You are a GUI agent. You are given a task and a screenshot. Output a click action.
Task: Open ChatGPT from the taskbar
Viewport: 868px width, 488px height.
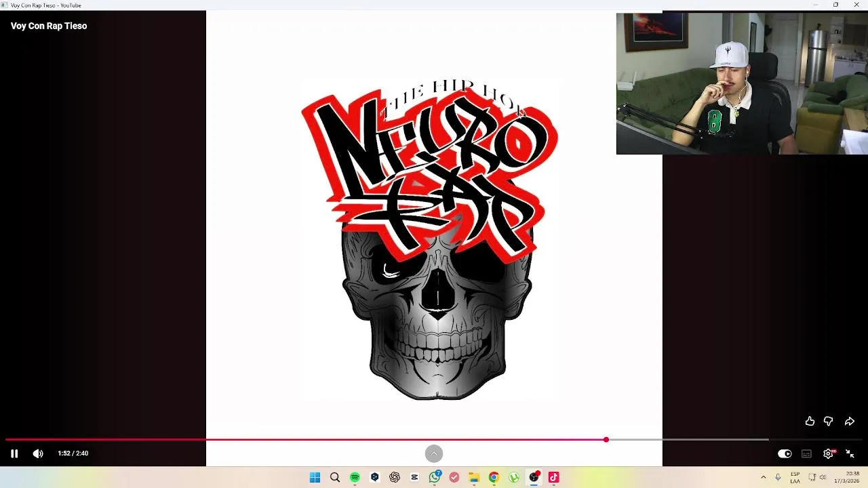[395, 478]
